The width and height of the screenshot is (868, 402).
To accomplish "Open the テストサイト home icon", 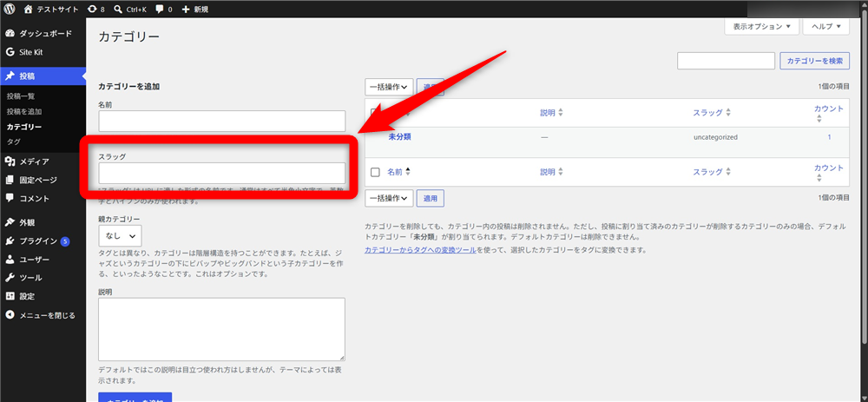I will click(x=29, y=9).
